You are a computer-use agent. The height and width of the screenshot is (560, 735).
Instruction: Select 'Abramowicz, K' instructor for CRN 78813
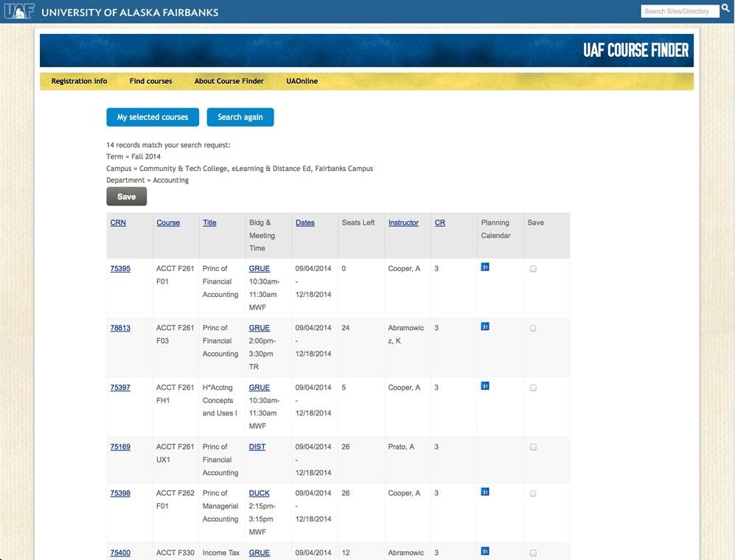click(406, 334)
